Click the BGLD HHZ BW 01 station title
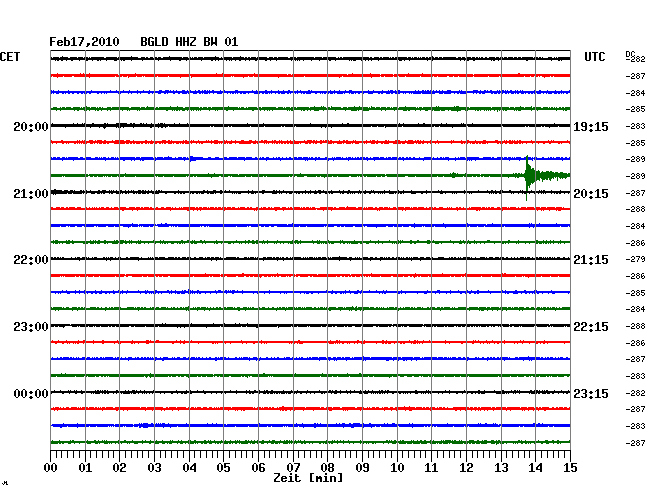 (x=189, y=42)
